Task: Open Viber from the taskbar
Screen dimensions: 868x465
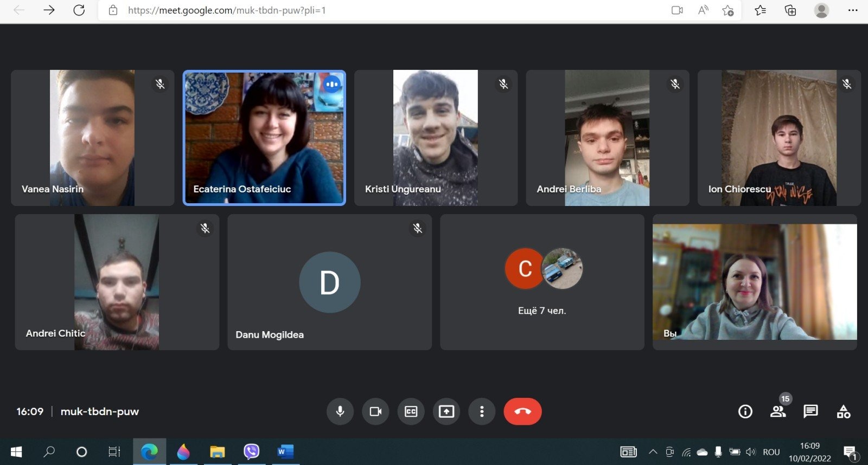Action: click(251, 451)
